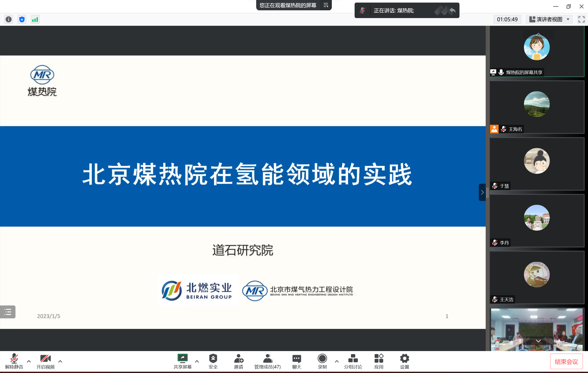Click the 煤热院 MR logo on slide
Image resolution: width=588 pixels, height=373 pixels.
[42, 81]
